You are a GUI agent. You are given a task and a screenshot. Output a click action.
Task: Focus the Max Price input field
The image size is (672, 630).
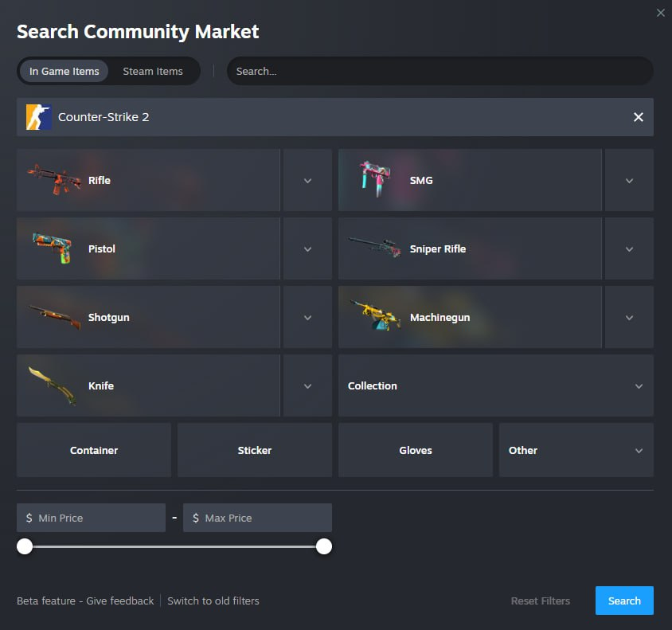tap(257, 518)
